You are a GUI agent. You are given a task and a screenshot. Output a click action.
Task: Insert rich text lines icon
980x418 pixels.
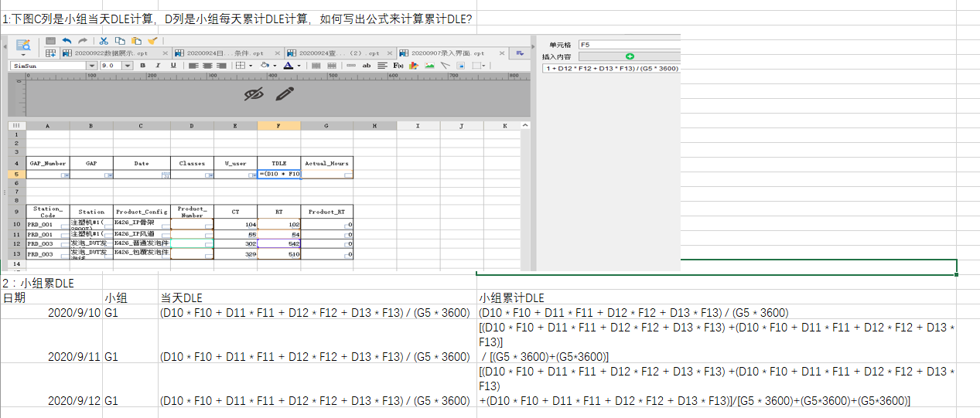(x=382, y=66)
